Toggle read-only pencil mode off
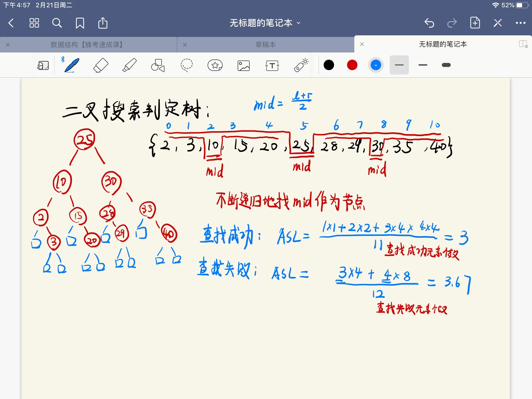This screenshot has height=399, width=532. point(497,23)
